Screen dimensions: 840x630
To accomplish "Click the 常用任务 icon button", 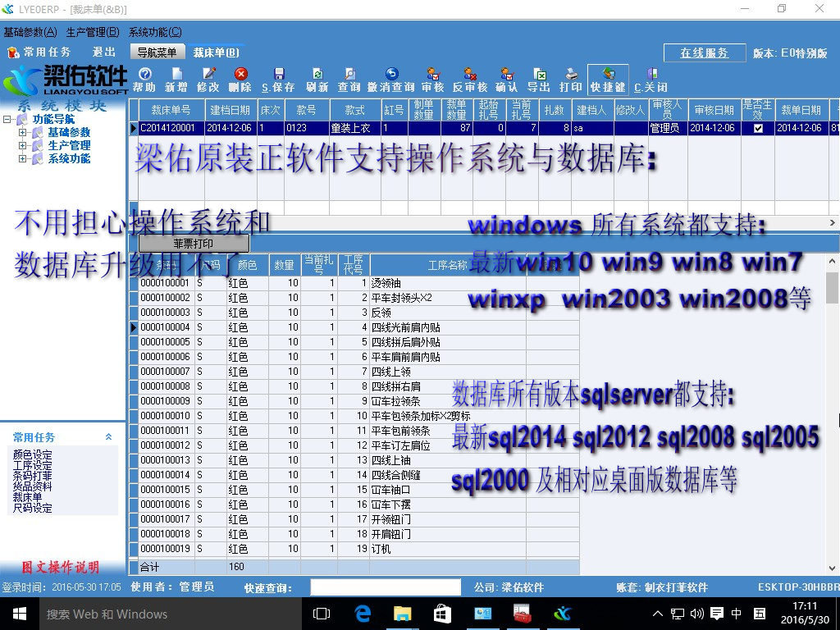I will (39, 52).
